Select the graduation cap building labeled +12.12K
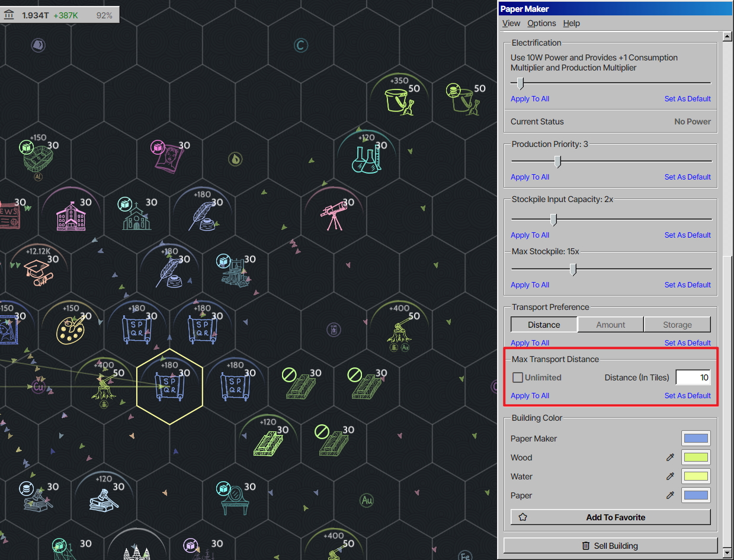Screen dimensions: 734x560 (x=38, y=271)
